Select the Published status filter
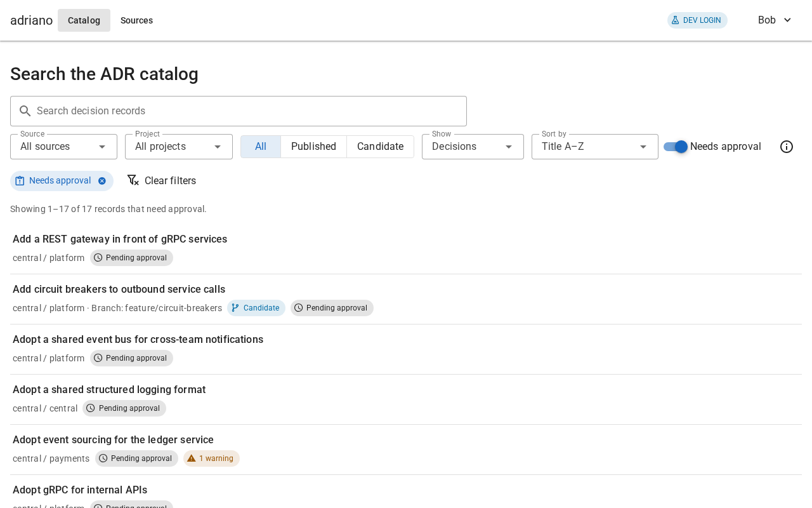This screenshot has width=812, height=508. click(313, 147)
